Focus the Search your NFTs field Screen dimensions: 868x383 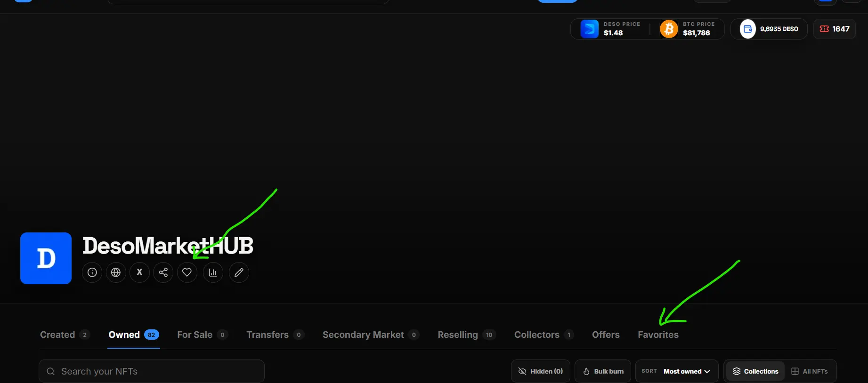point(152,371)
